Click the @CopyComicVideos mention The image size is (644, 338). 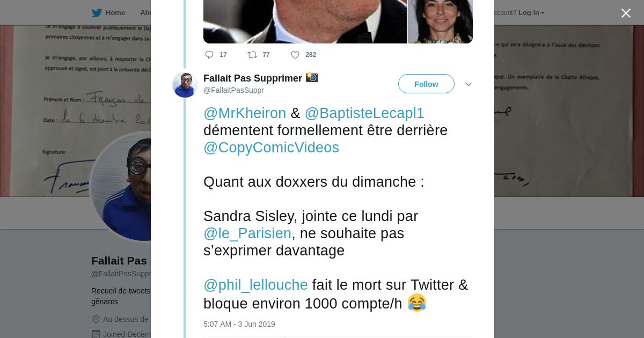pos(271,148)
